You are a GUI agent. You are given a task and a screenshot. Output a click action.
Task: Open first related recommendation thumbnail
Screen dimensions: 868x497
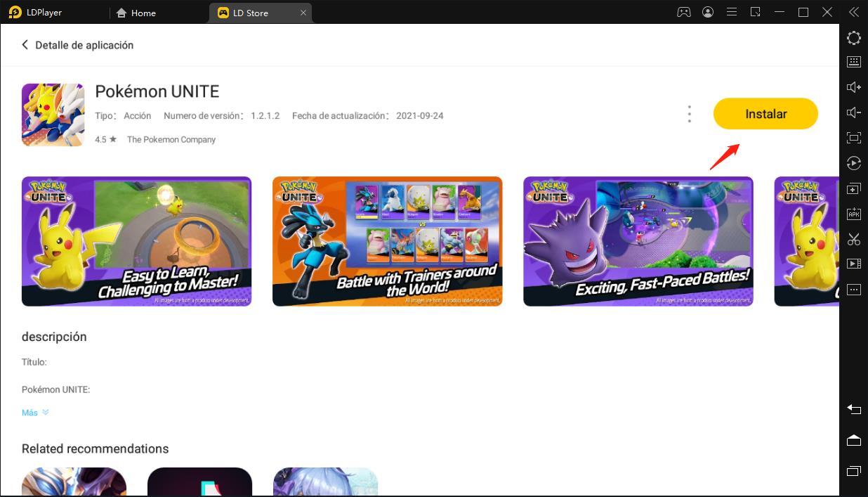pyautogui.click(x=74, y=482)
